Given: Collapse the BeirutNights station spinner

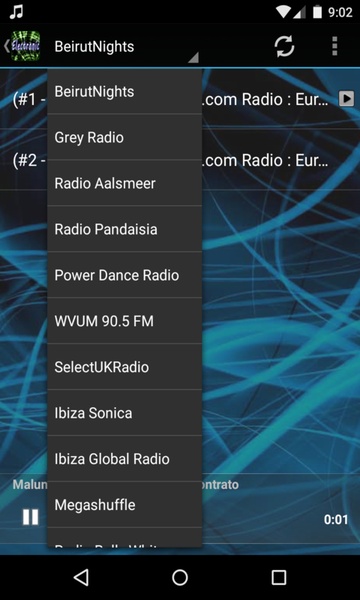Looking at the screenshot, I should point(126,47).
